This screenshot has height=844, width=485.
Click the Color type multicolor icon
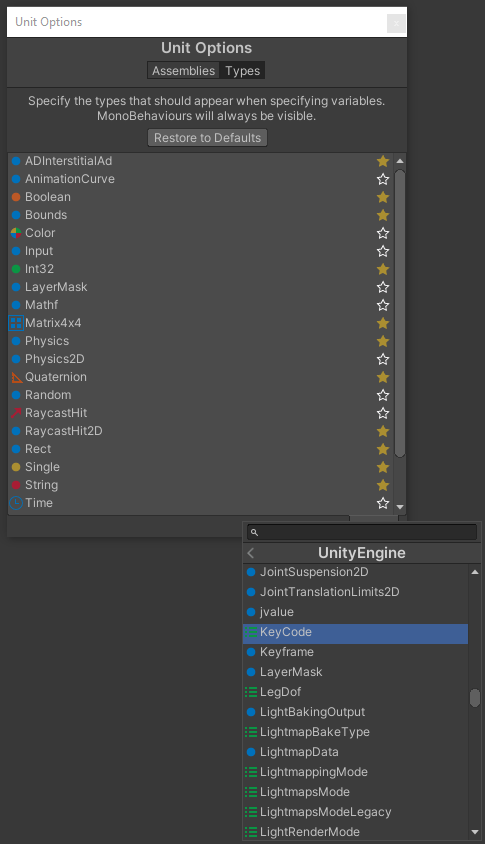click(16, 233)
